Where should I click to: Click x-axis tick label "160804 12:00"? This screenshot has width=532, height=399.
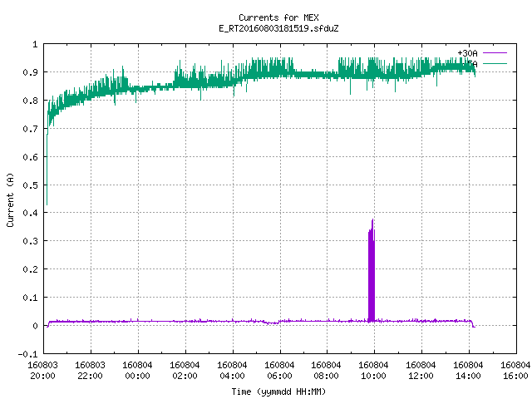[x=421, y=371]
